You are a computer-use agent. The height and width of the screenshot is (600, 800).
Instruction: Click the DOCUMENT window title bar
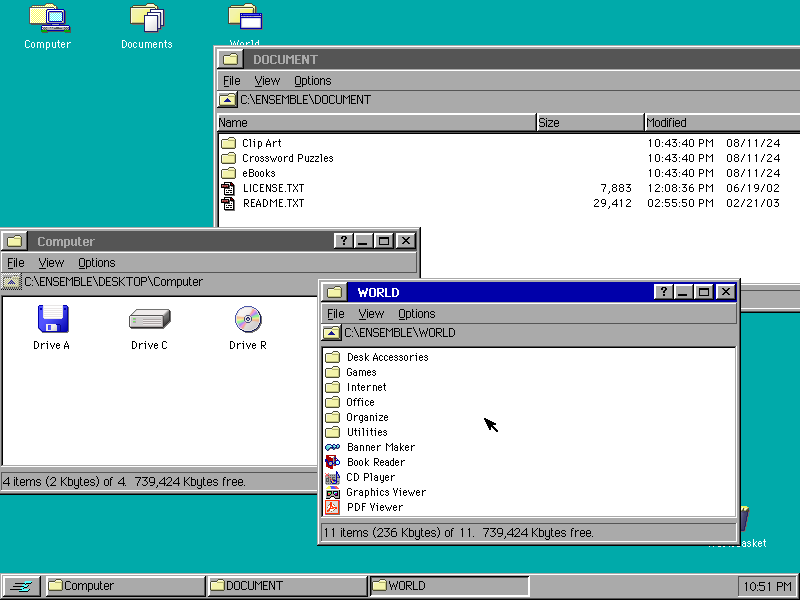pos(520,59)
